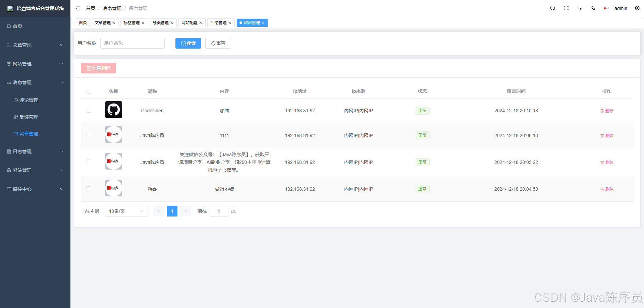This screenshot has width=644, height=308.
Task: Collapse the 消息管理 sidebar menu
Action: 35,82
